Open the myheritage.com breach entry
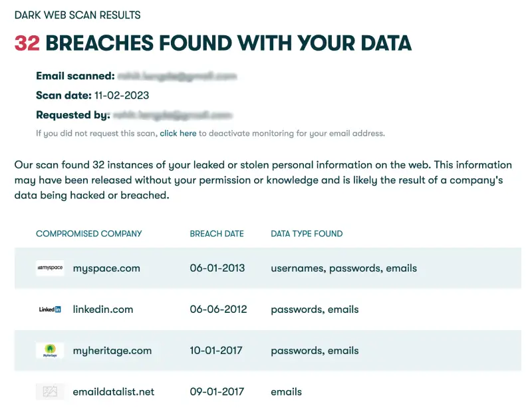 coord(112,351)
